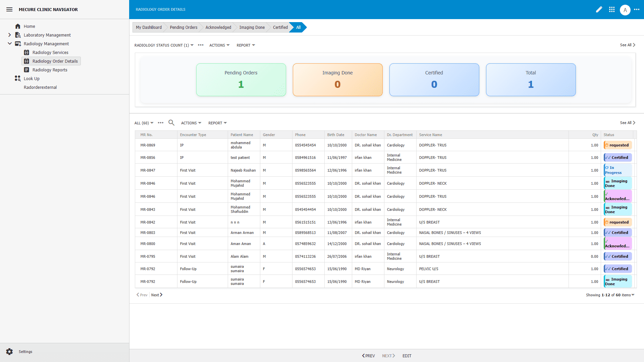The image size is (644, 362).
Task: Open the ACTIONS dropdown above the table
Action: point(191,123)
